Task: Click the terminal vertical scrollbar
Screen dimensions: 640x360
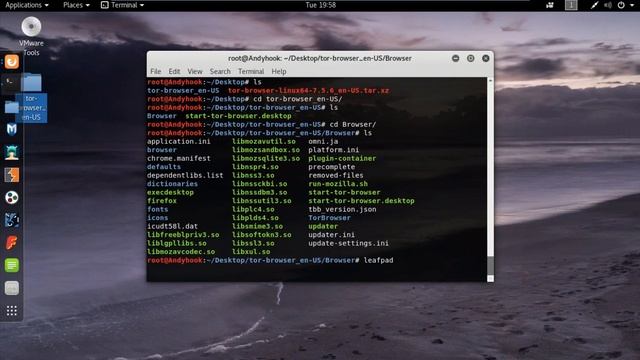Action: [490, 180]
